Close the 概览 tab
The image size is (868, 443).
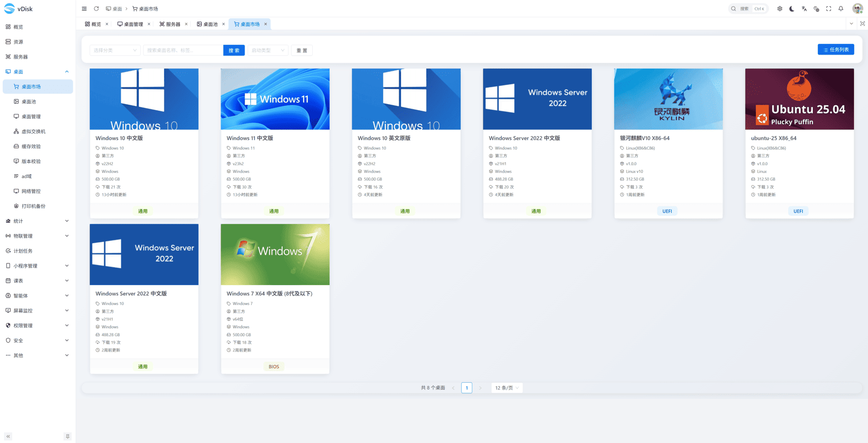107,24
